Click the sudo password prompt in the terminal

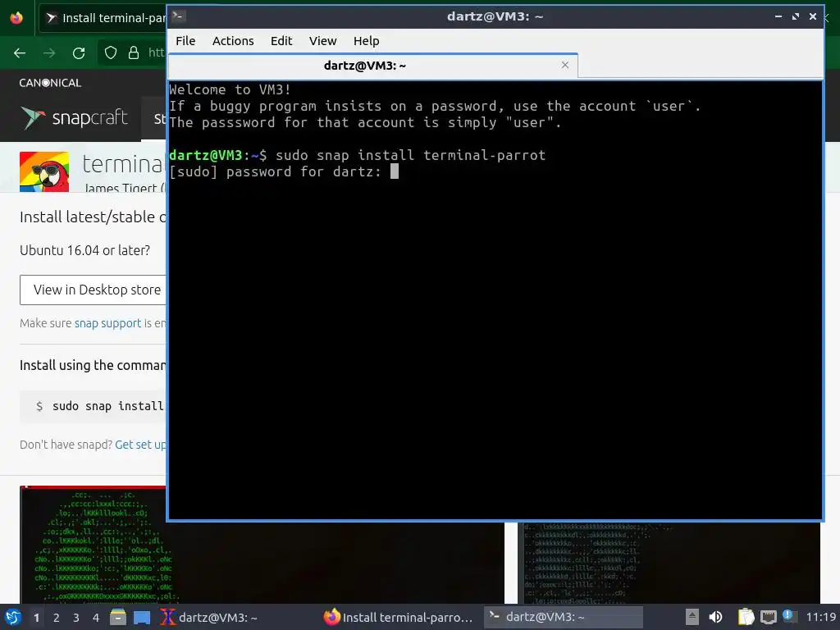pyautogui.click(x=283, y=171)
